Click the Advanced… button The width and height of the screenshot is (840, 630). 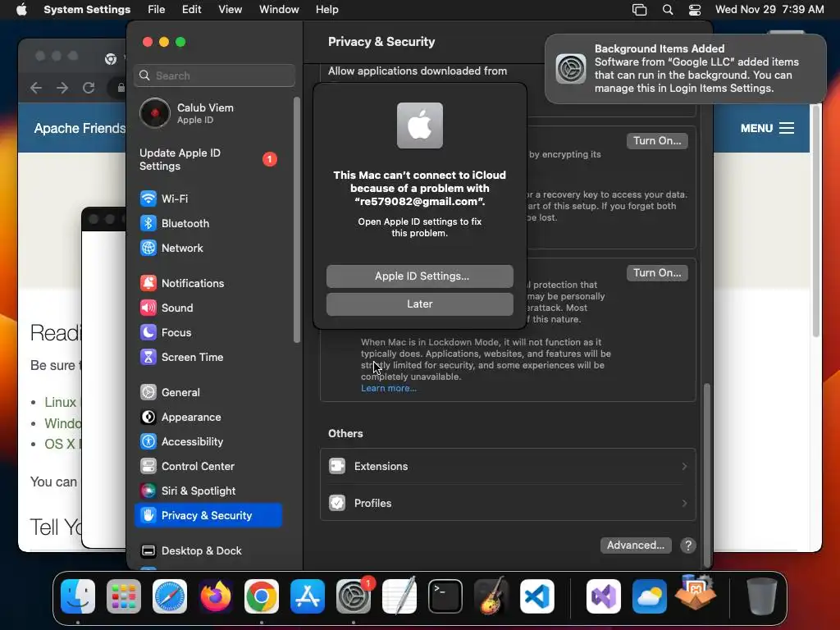636,546
